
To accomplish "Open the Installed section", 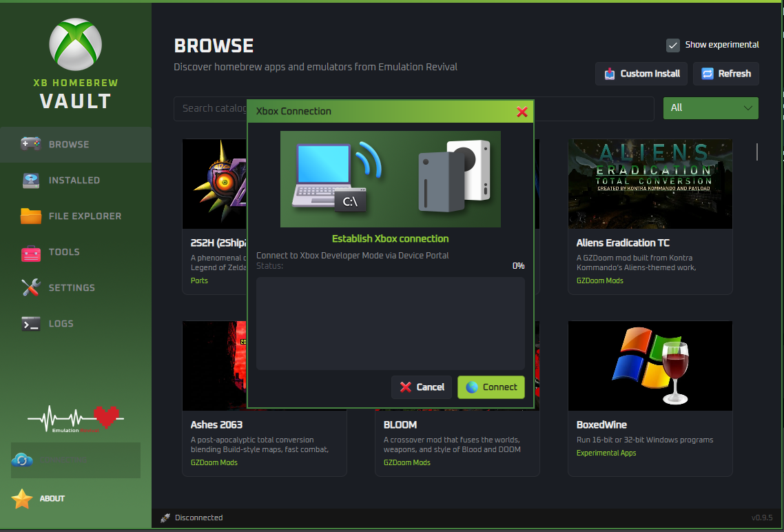I will click(x=76, y=181).
